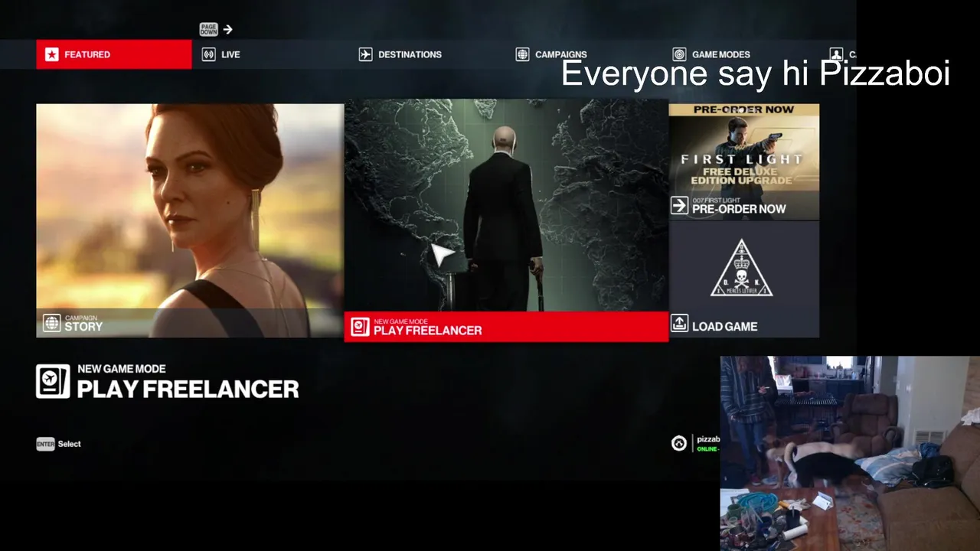Click the Pre-Order Now label
980x551 pixels.
pyautogui.click(x=739, y=209)
